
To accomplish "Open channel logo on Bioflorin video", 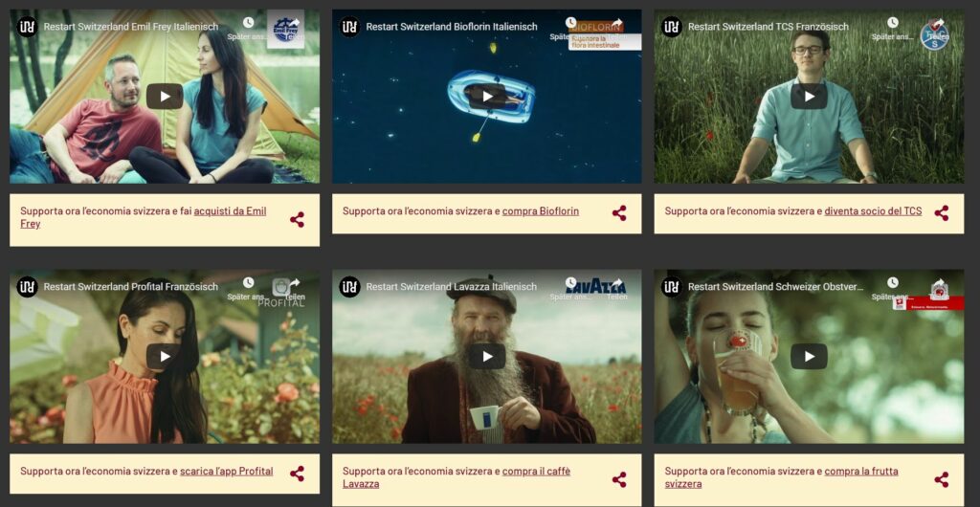I will pos(349,27).
